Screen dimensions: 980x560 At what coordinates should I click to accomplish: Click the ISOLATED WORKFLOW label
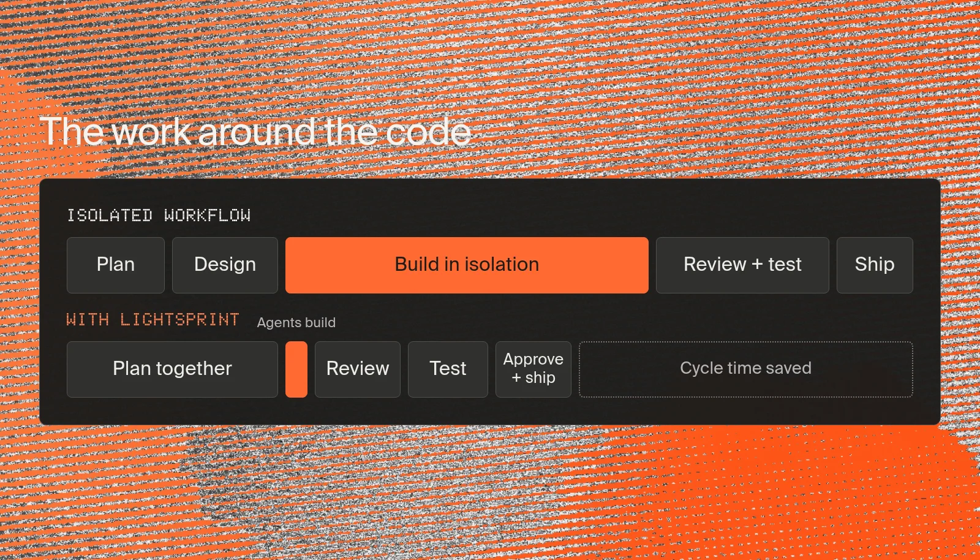[x=159, y=216]
